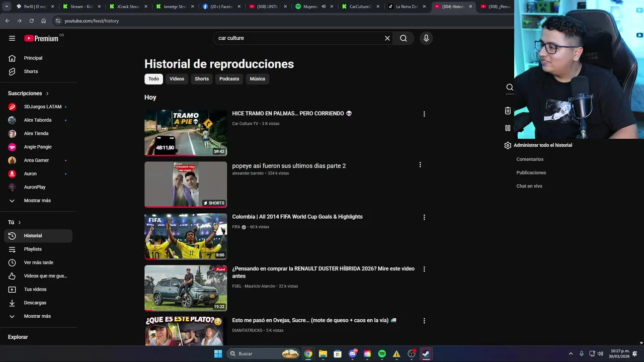
Task: Select the Música filter chip
Action: [257, 79]
